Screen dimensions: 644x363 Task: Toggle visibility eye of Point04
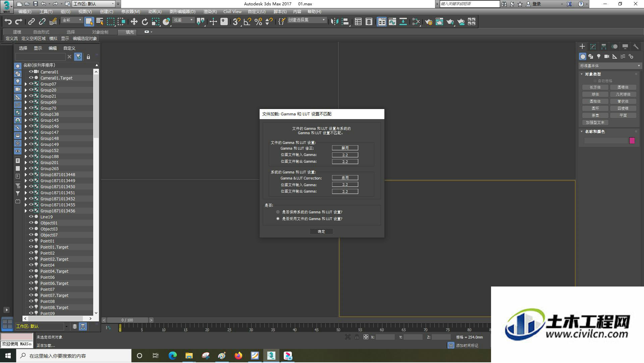(x=31, y=265)
